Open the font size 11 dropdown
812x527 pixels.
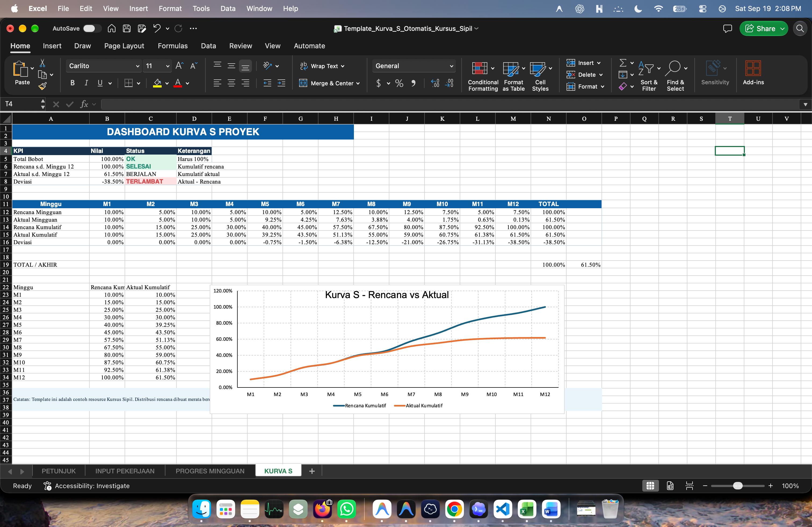(x=168, y=66)
